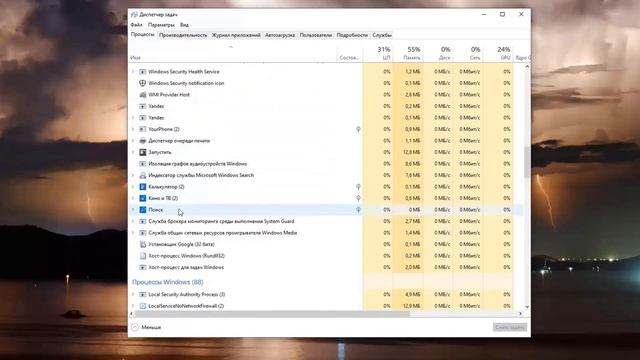Click the suspended leaf icon on Поиск row
This screenshot has width=640, height=360.
click(x=358, y=210)
